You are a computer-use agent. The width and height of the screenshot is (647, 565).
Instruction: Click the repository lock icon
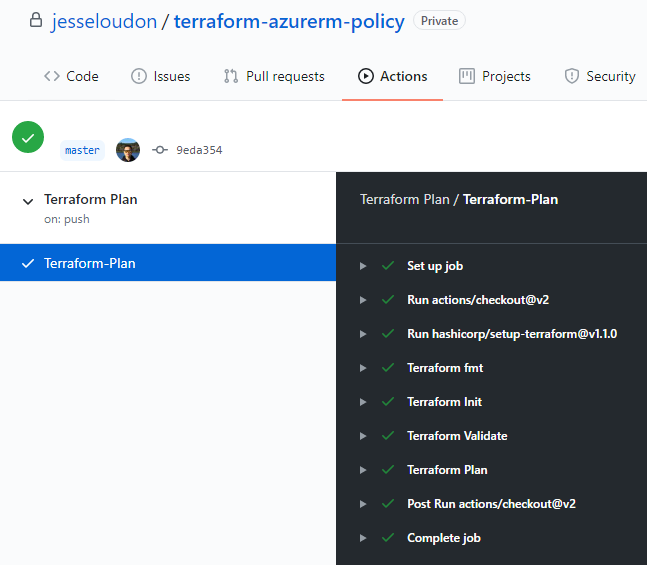[x=36, y=20]
